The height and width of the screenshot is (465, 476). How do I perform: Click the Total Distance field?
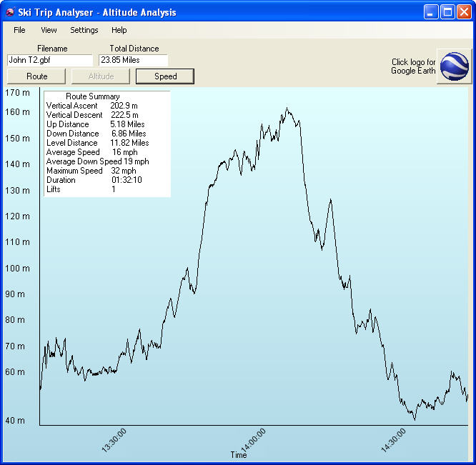tap(133, 61)
